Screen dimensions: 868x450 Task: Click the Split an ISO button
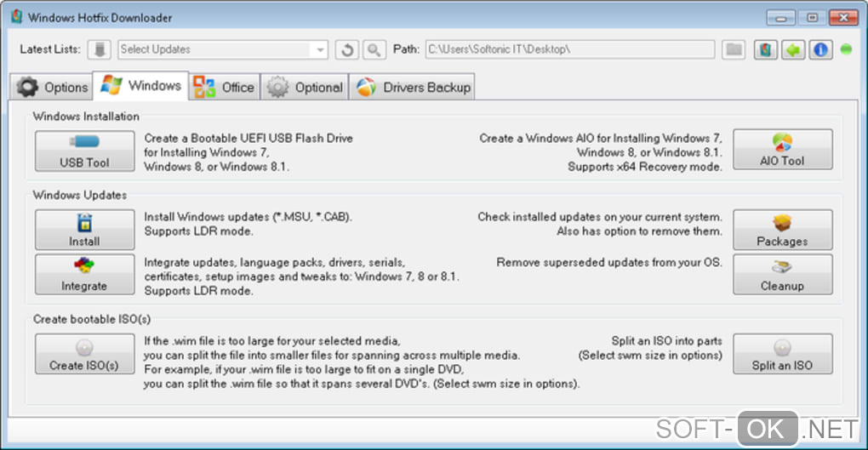click(783, 354)
